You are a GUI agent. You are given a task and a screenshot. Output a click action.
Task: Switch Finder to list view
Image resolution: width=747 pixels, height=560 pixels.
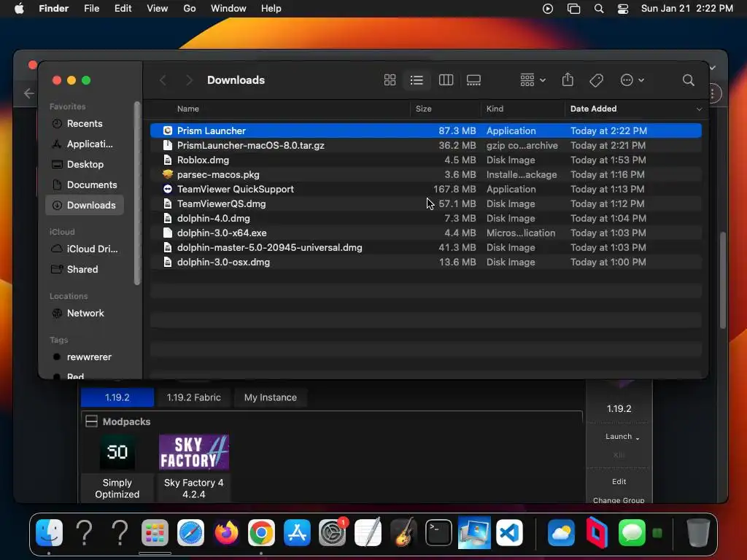(x=417, y=80)
